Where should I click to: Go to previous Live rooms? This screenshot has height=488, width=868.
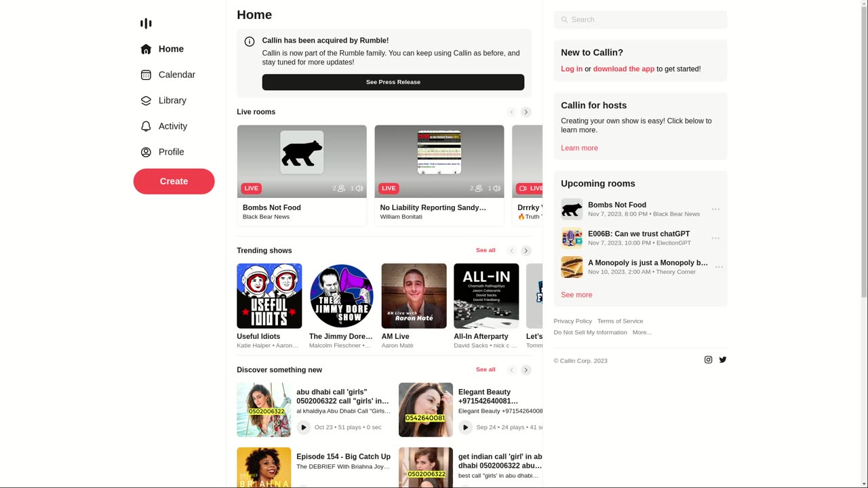click(x=512, y=112)
